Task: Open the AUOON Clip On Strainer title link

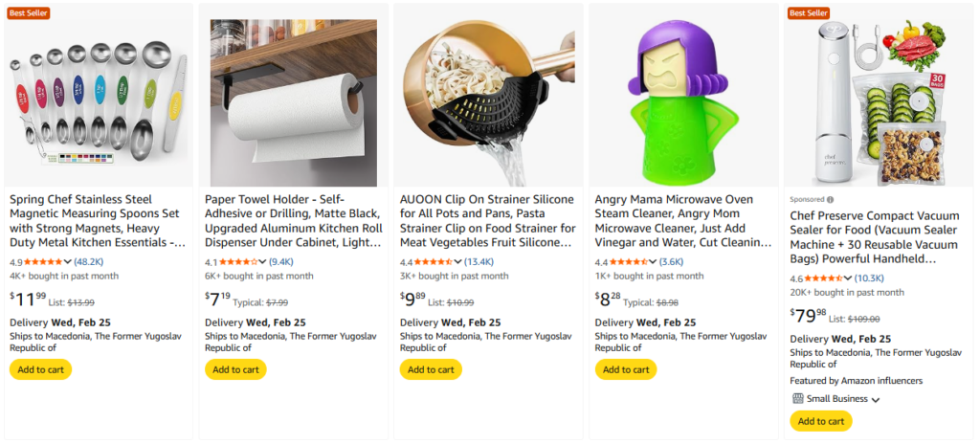Action: pos(488,221)
